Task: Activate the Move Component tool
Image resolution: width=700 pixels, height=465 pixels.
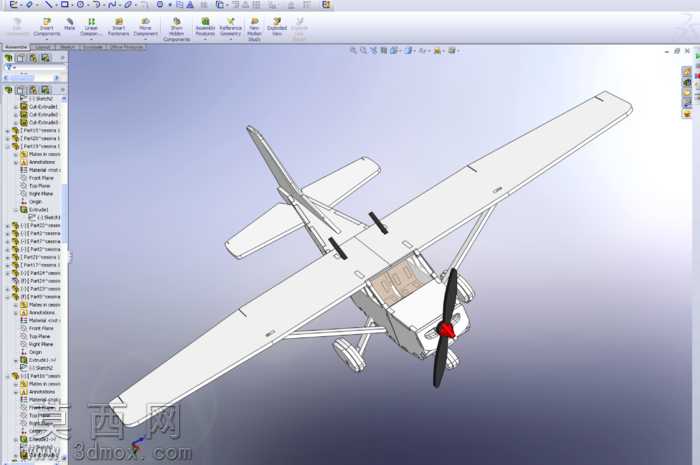Action: coord(146,27)
